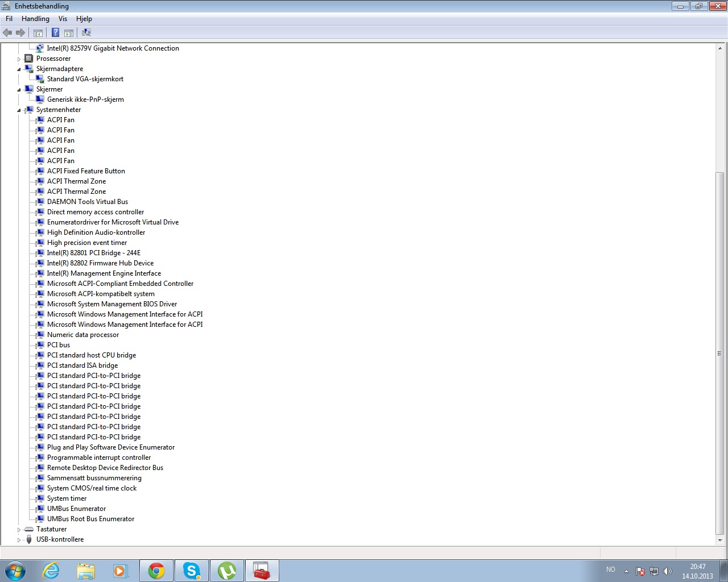Open the Fil menu
The image size is (728, 582).
(9, 19)
